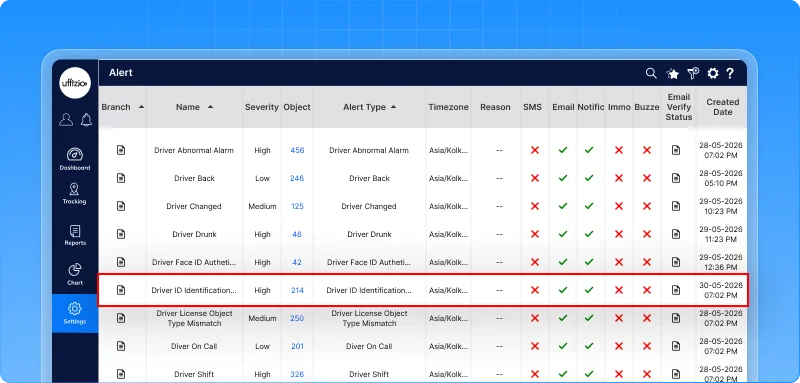Open object link 125
Image resolution: width=800 pixels, height=383 pixels.
click(297, 207)
